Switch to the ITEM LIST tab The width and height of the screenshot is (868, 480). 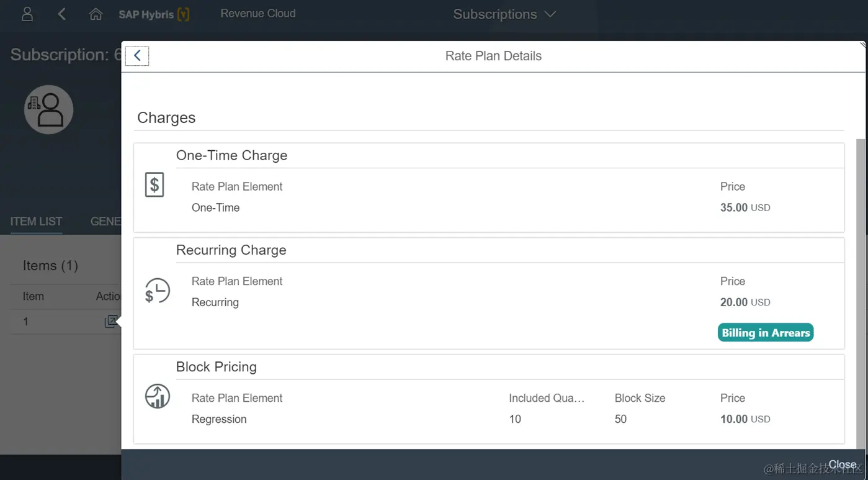click(36, 221)
